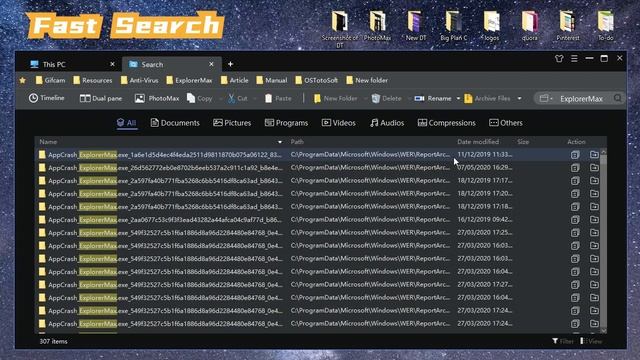Sort by the Path column header
This screenshot has width=640, height=360.
tap(297, 142)
